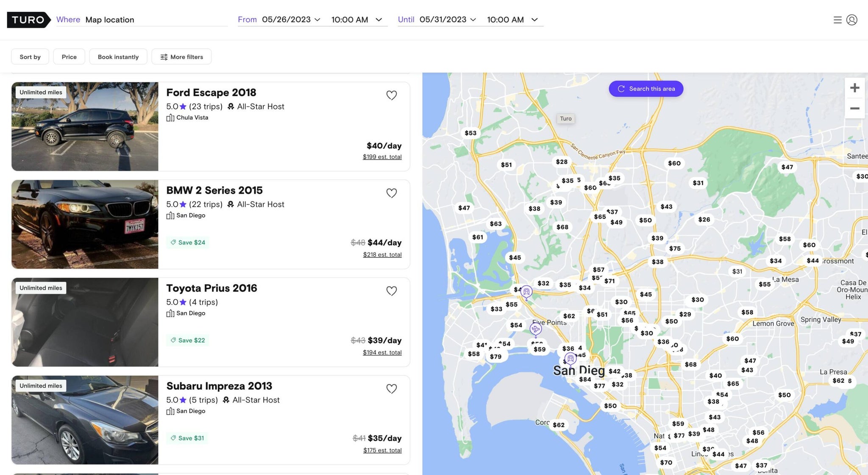Open the Sort by options
Screen dimensions: 868x475
point(30,56)
